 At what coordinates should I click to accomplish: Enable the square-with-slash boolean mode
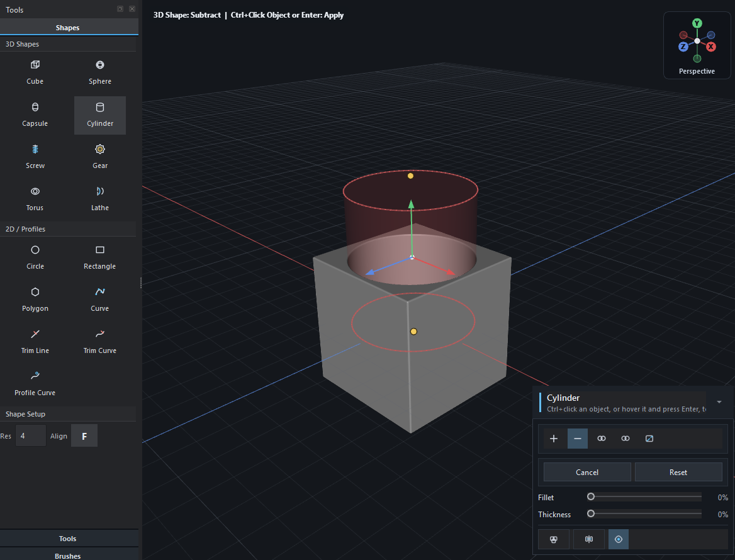pos(649,439)
